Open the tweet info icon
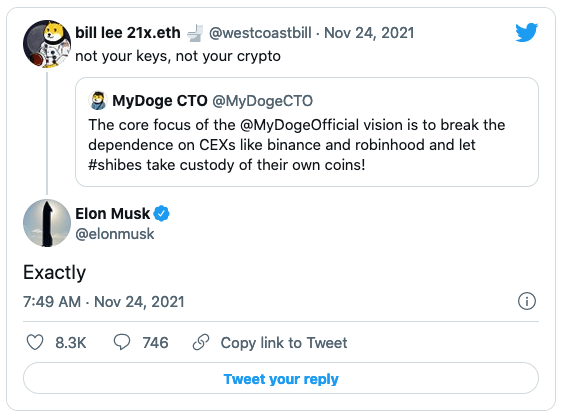 pyautogui.click(x=527, y=301)
